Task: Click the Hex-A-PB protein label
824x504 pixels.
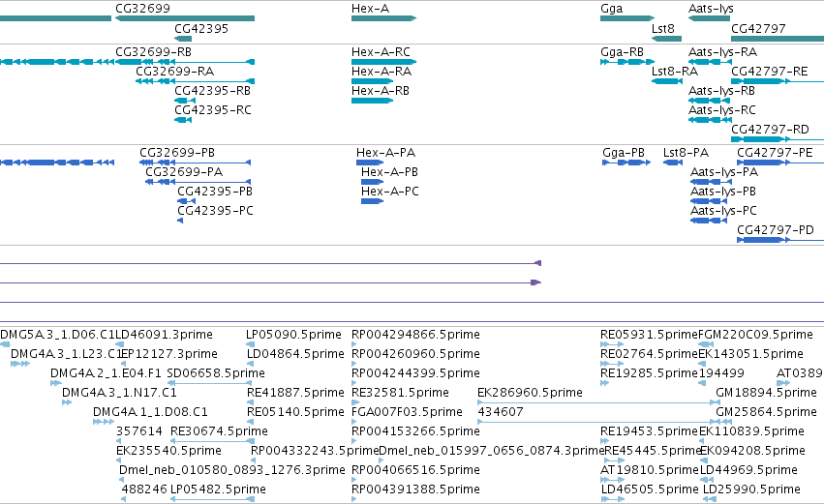Action: tap(389, 172)
